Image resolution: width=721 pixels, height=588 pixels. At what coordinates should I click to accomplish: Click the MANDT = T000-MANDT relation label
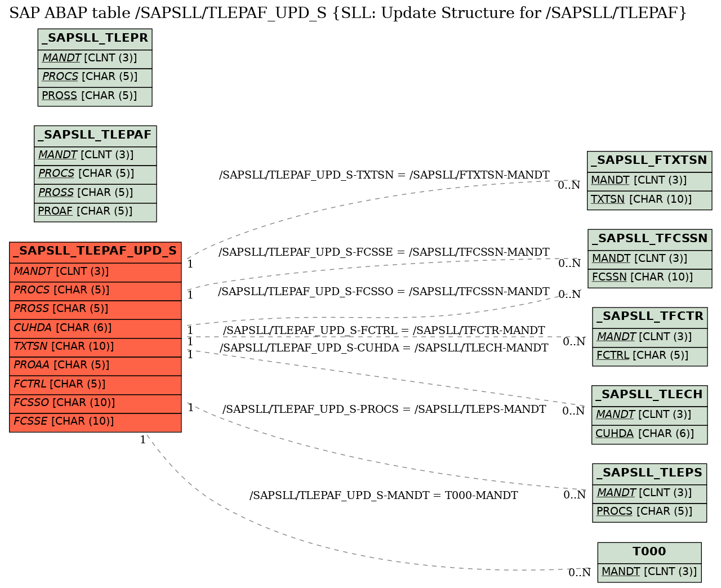pos(384,496)
